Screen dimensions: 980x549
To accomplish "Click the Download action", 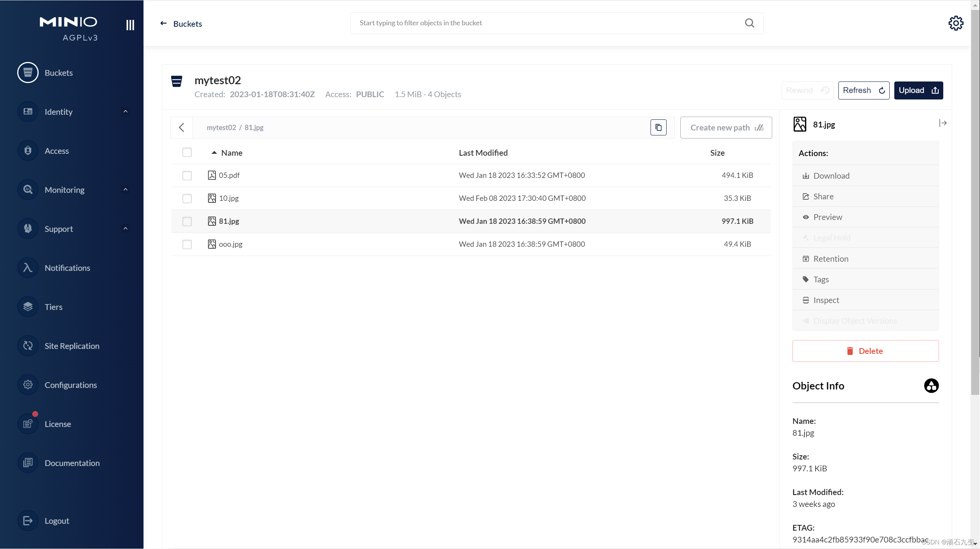I will (x=865, y=176).
